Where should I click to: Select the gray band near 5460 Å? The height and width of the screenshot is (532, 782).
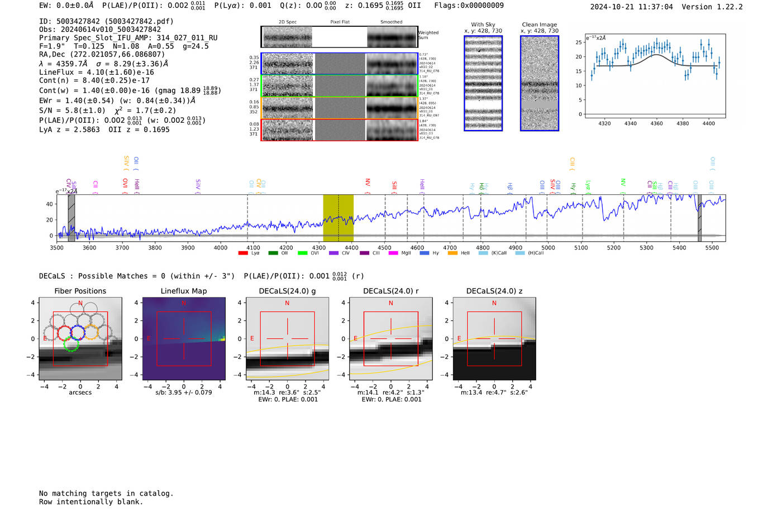(699, 218)
